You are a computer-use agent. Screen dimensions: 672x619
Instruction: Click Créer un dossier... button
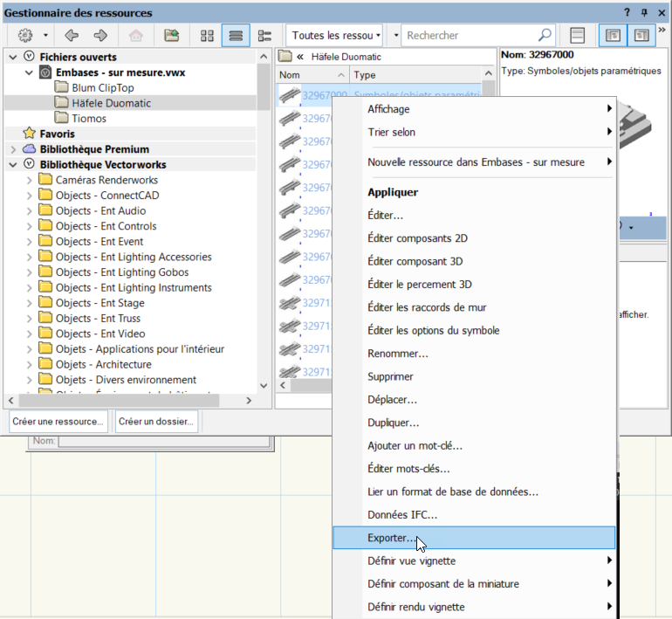[156, 422]
